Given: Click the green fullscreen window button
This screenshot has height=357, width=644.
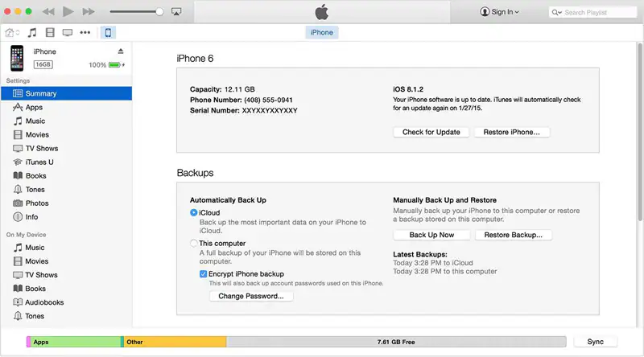Looking at the screenshot, I should (28, 11).
